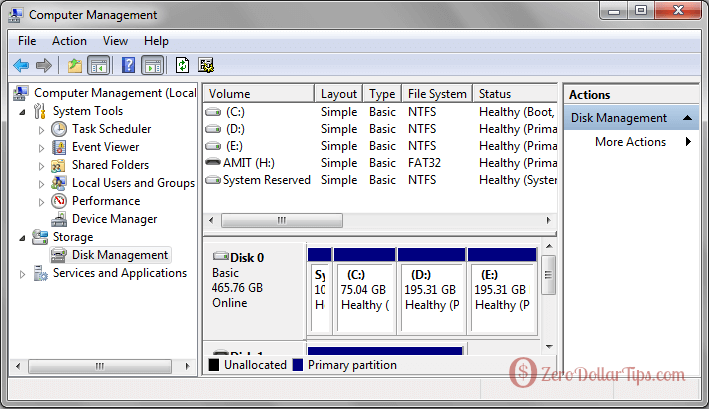Screen dimensions: 709x409
Task: Collapse the System Tools tree node
Action: [22, 112]
